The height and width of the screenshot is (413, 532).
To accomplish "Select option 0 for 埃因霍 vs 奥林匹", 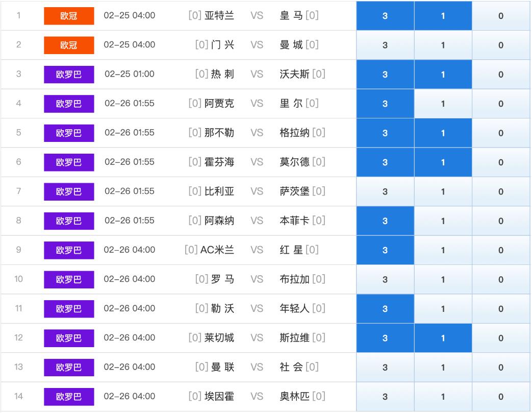I will (x=501, y=396).
